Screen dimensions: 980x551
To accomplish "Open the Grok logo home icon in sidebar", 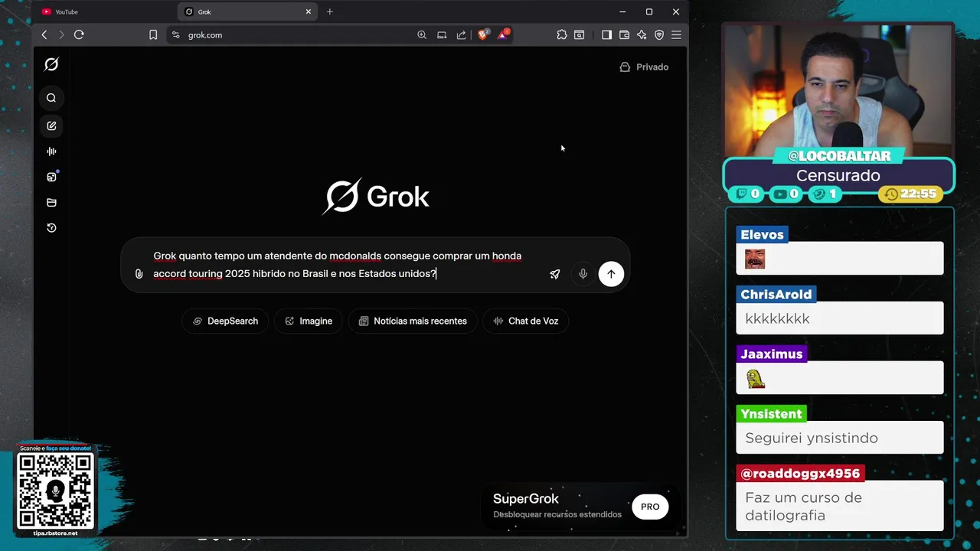I will point(51,64).
